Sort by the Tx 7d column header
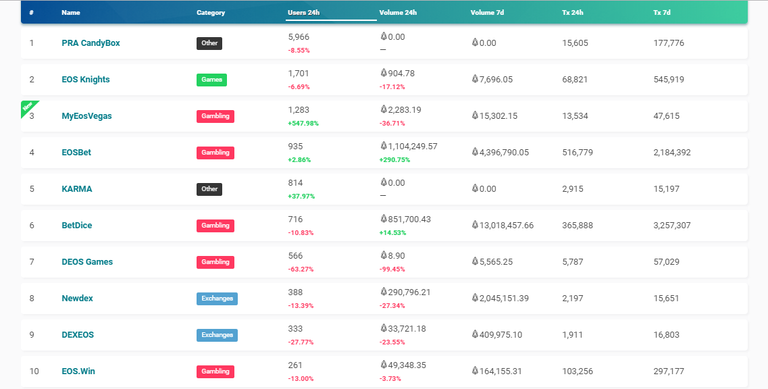Viewport: 768px width, 389px height. pyautogui.click(x=662, y=13)
